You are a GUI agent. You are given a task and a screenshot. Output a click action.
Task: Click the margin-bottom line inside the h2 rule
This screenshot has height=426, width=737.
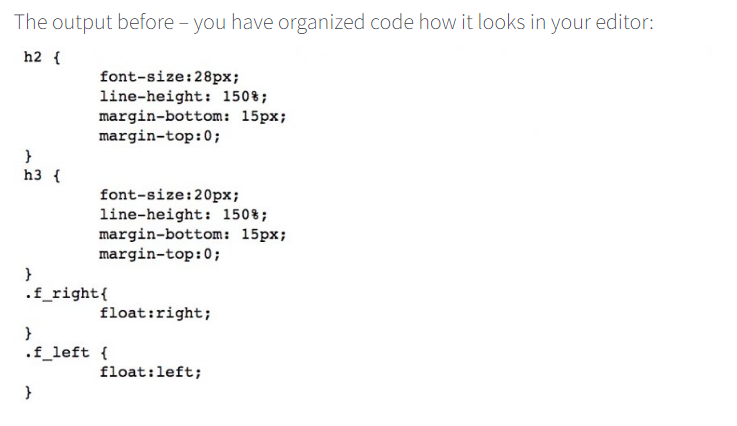click(x=193, y=115)
